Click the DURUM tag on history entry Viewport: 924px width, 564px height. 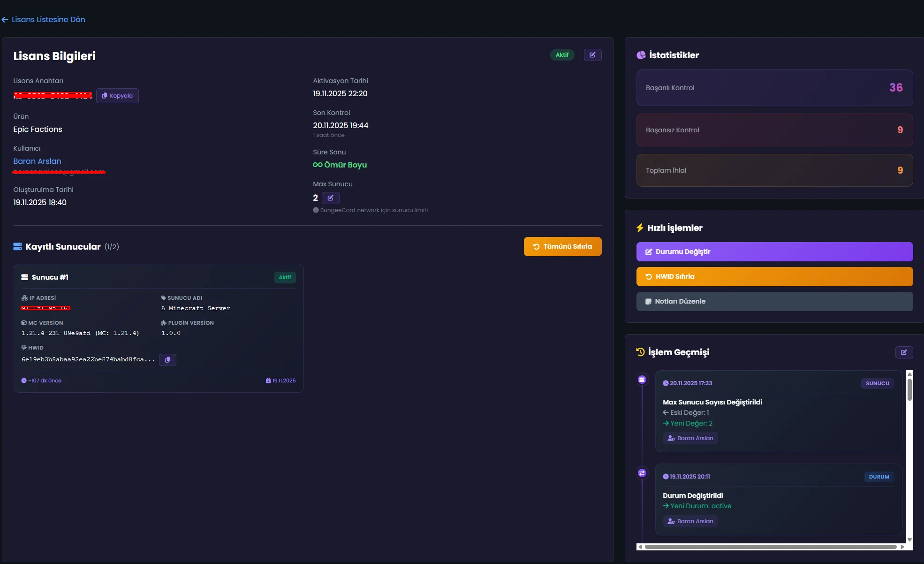point(879,477)
